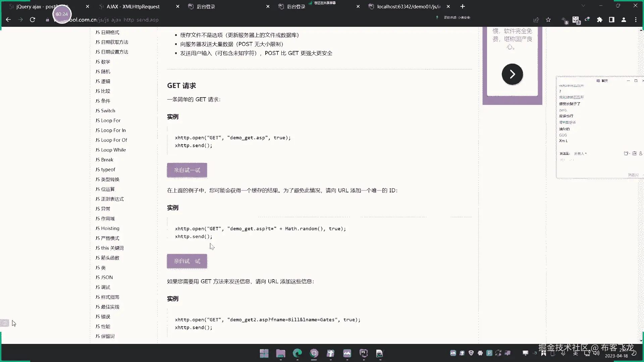Expand the tab search dropdown arrow
644x362 pixels.
click(x=583, y=6)
